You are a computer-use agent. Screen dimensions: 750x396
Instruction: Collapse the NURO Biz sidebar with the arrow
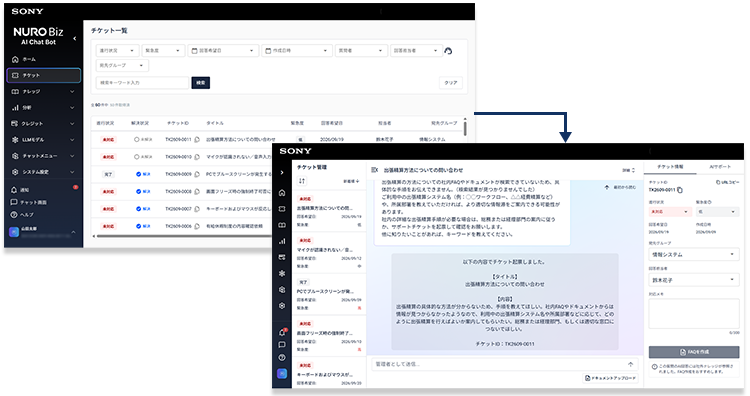click(x=74, y=38)
